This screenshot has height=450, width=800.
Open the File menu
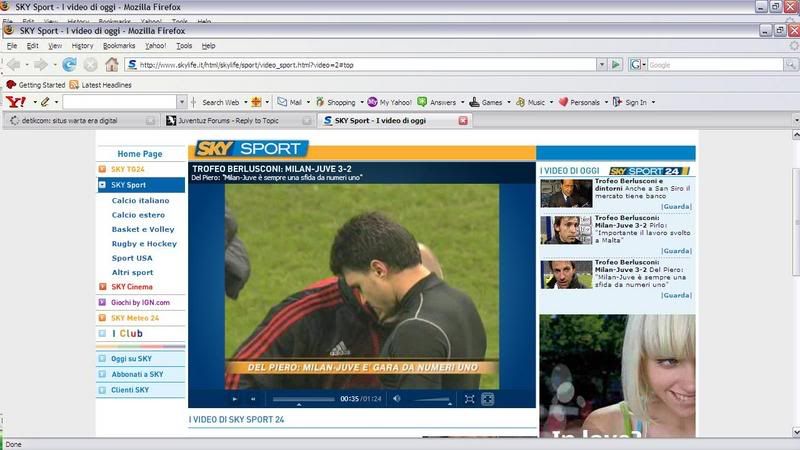12,45
